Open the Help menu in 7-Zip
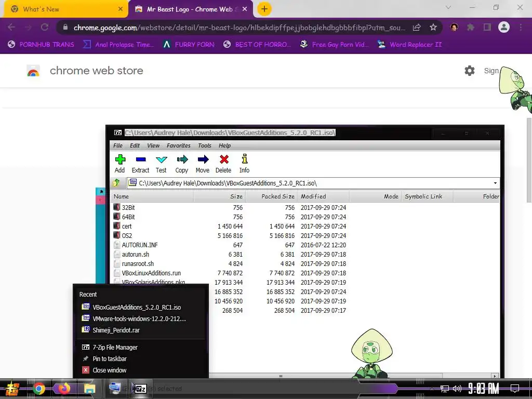The image size is (532, 399). (x=224, y=145)
